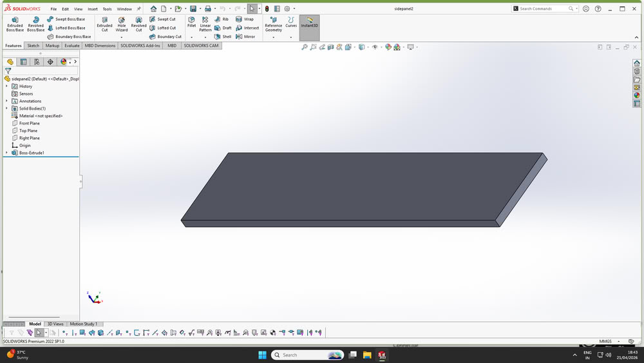The image size is (644, 363).
Task: Select Material <not specified> in the tree
Action: click(x=37, y=115)
